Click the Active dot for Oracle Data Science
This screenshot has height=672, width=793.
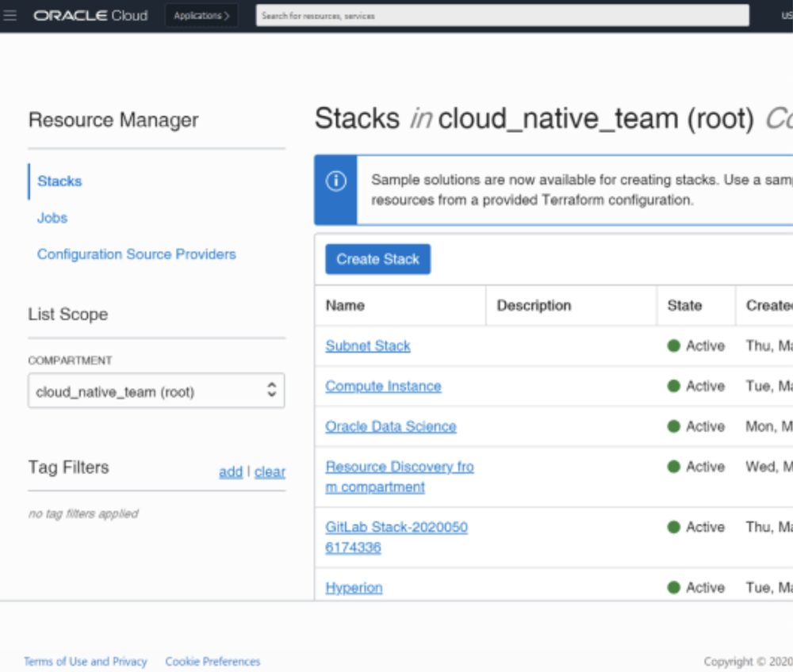[x=672, y=426]
